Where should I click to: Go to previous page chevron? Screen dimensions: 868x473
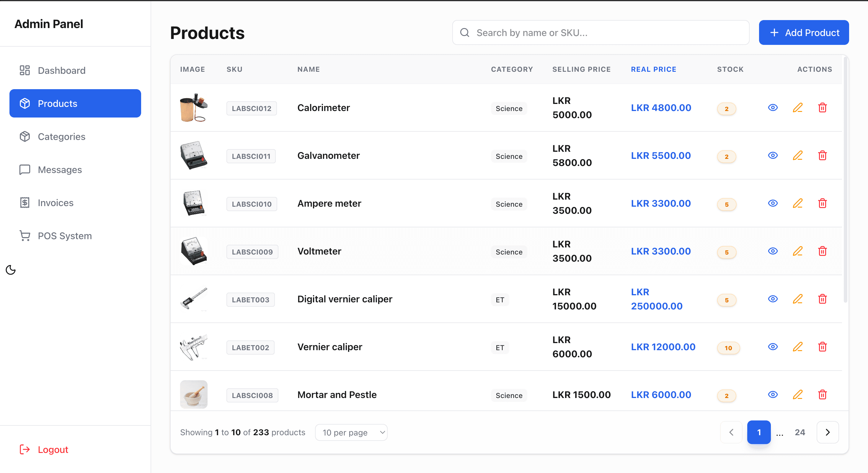(x=731, y=432)
